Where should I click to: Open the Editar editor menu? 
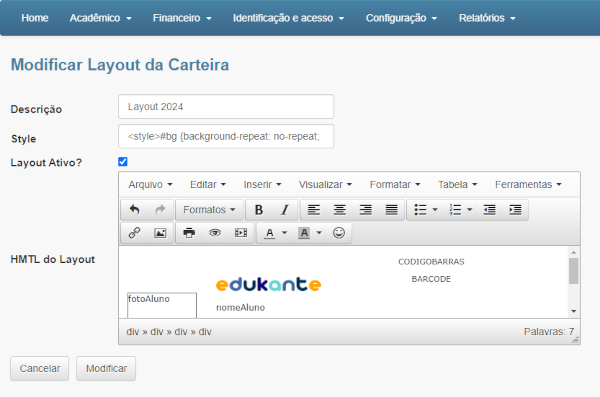point(208,185)
